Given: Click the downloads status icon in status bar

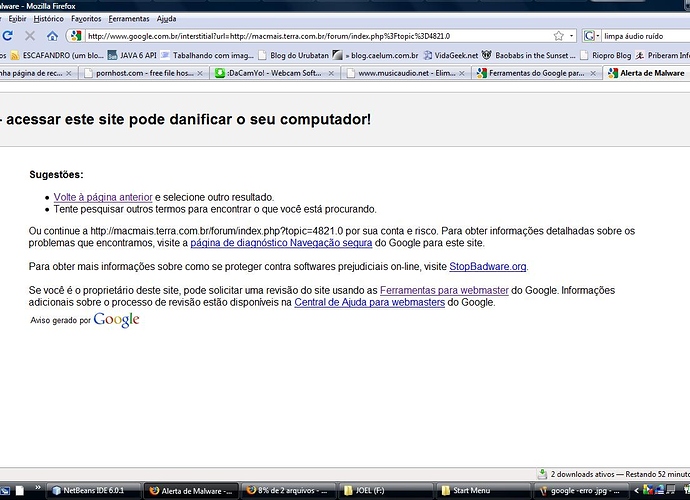Looking at the screenshot, I should coord(542,474).
